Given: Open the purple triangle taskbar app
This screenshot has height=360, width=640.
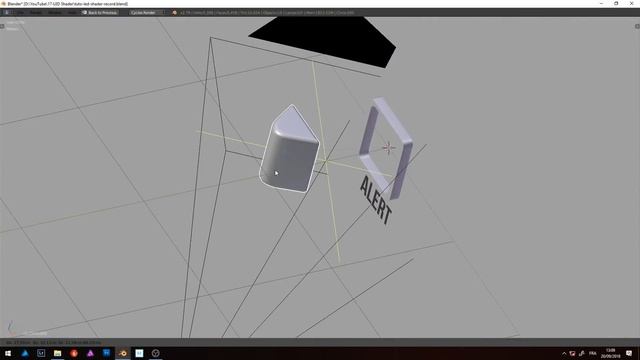Looking at the screenshot, I should pyautogui.click(x=90, y=353).
